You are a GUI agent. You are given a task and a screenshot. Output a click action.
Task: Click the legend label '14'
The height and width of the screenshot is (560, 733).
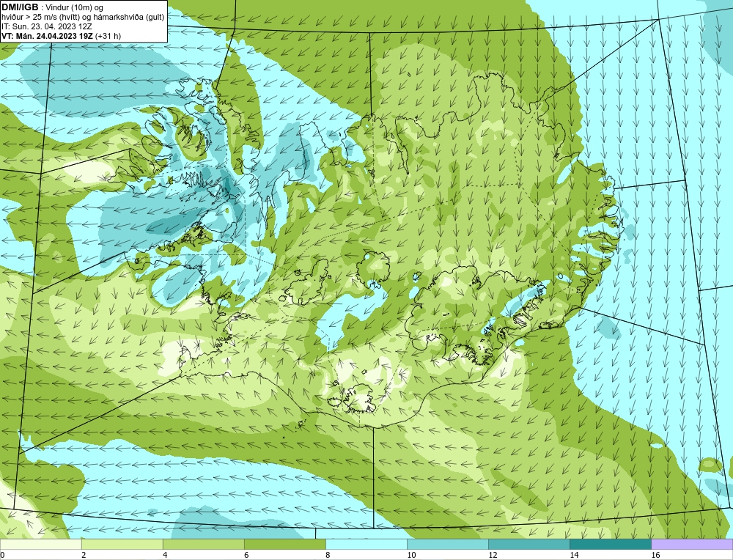pos(574,555)
